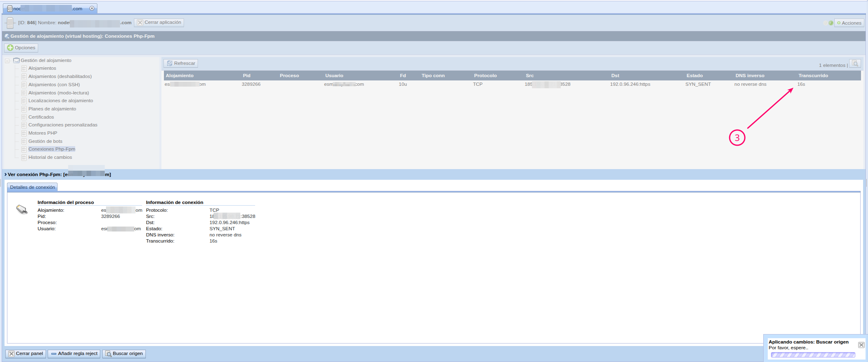Image resolution: width=868 pixels, height=362 pixels.
Task: Dismiss the 'Aplicando cambios' notification
Action: [861, 345]
